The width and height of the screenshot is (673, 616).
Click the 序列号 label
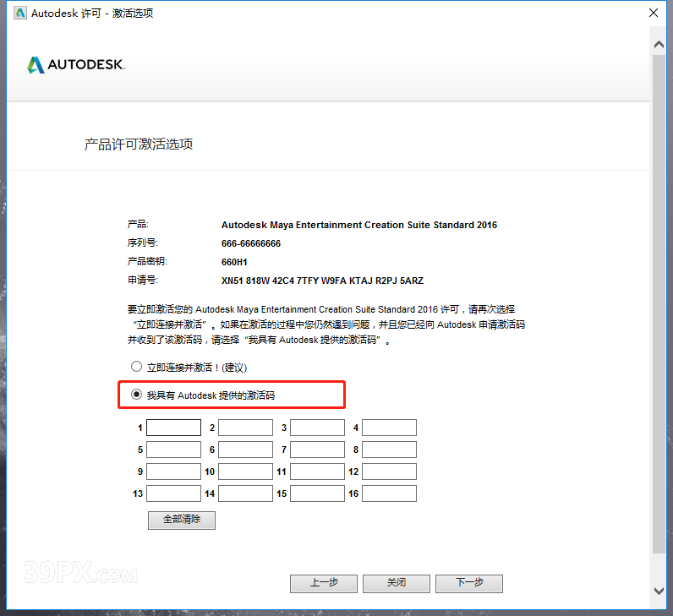tap(143, 243)
